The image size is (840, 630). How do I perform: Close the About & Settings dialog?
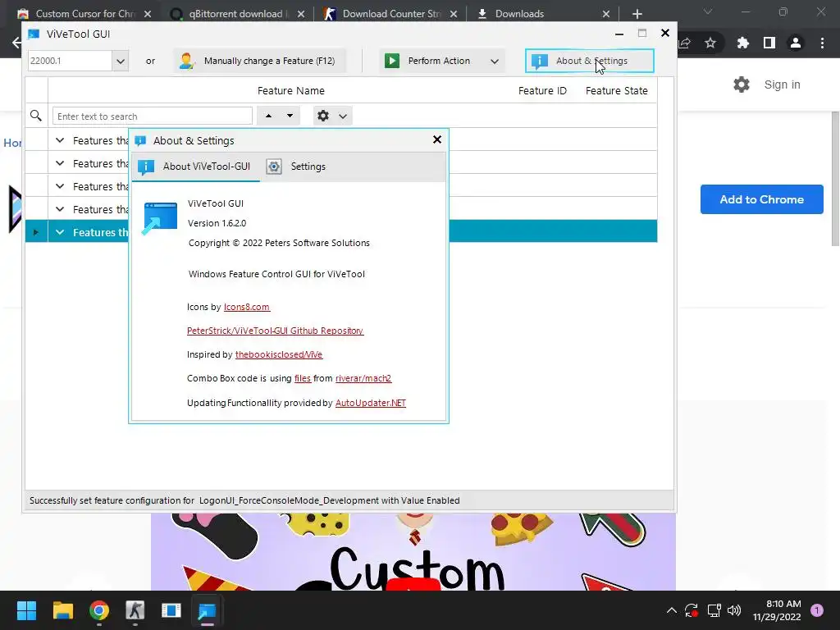tap(437, 139)
